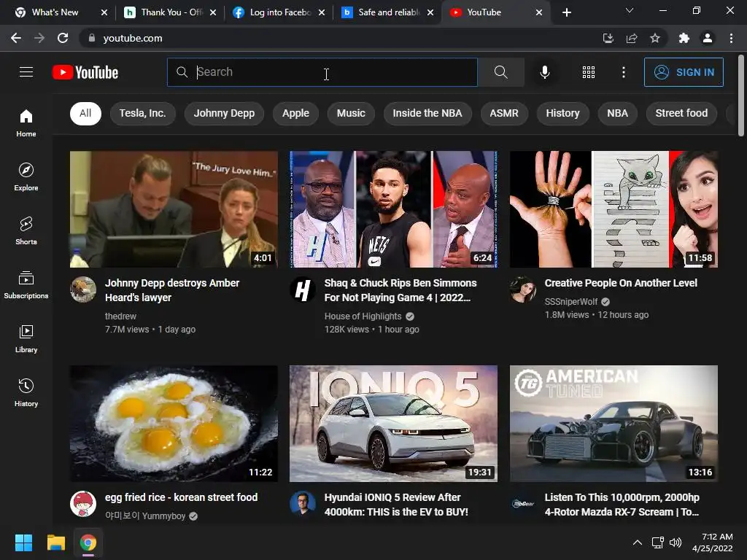Open thedrew channel avatar
This screenshot has width=747, height=560.
[83, 289]
